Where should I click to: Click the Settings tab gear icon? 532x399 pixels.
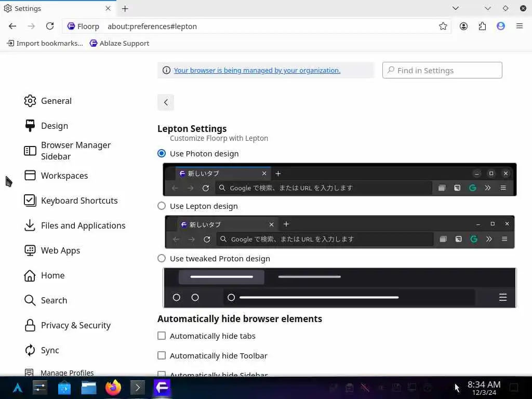(x=7, y=8)
